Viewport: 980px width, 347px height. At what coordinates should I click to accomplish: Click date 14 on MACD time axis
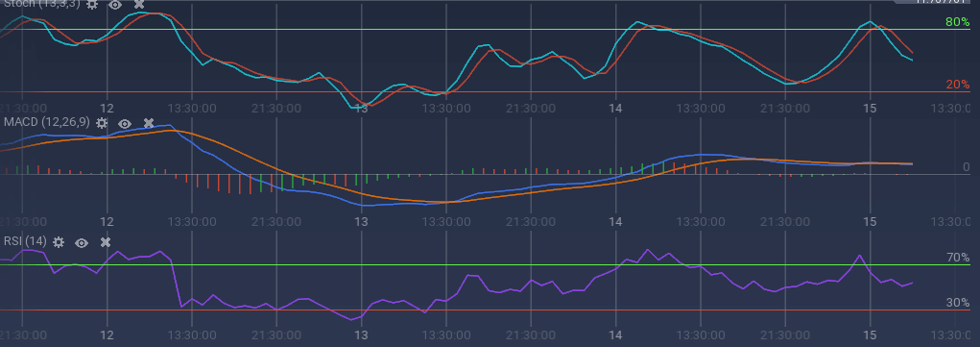point(615,222)
